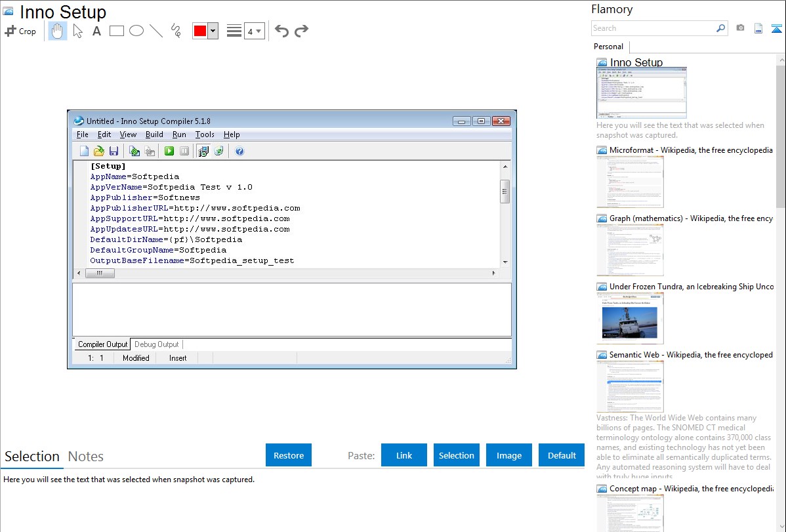Switch to Compiler Output tab
This screenshot has height=532, width=786.
103,344
